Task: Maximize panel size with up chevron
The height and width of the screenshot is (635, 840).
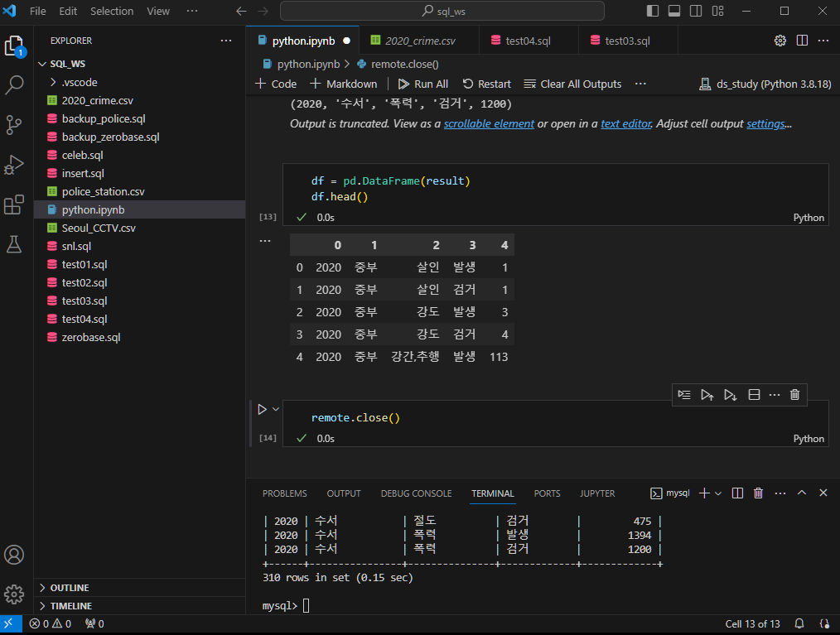Action: 801,493
